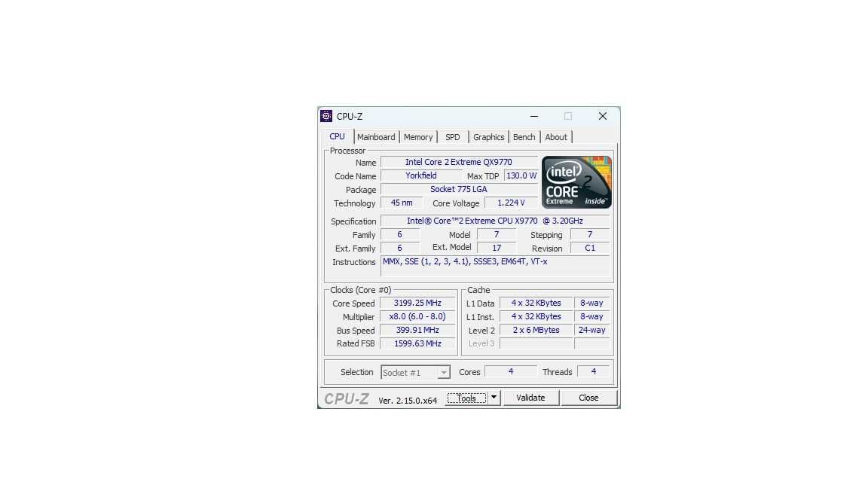Click the Validate button
The width and height of the screenshot is (868, 488).
click(530, 398)
